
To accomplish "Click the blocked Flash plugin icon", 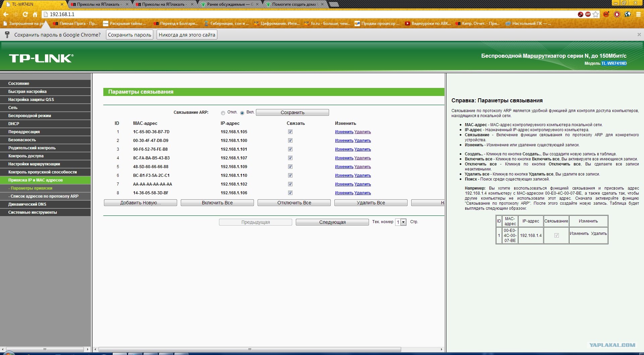I will coord(580,14).
